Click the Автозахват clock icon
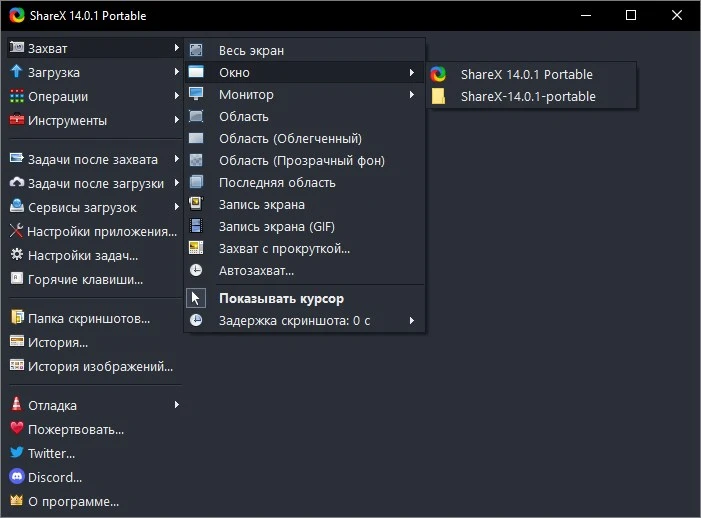The image size is (701, 518). coord(197,270)
